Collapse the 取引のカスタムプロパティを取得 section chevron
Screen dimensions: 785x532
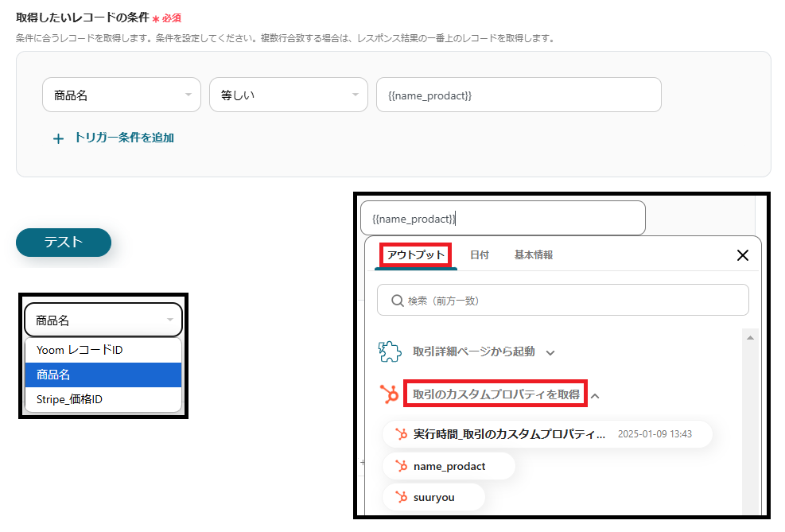pos(595,396)
